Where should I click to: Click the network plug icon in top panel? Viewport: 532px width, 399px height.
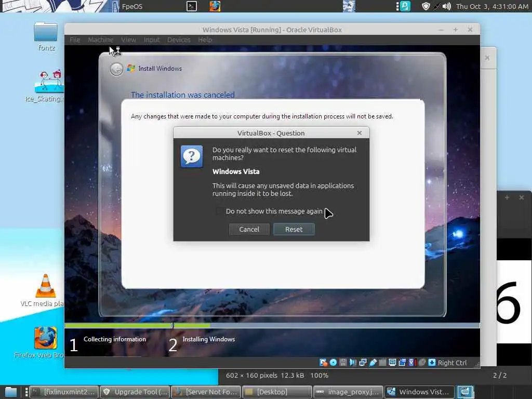[x=436, y=6]
